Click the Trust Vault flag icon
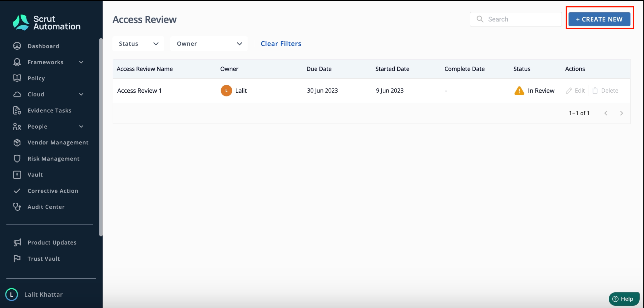The height and width of the screenshot is (308, 644). [x=17, y=258]
